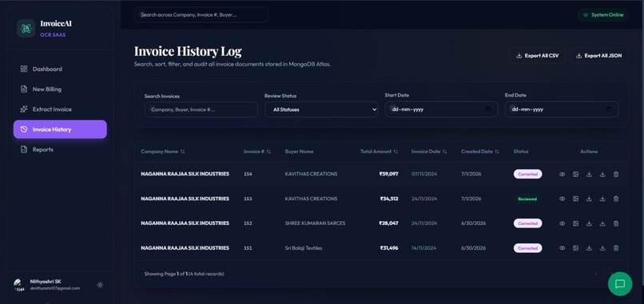Click the Export All JSON button
The width and height of the screenshot is (644, 304).
598,56
